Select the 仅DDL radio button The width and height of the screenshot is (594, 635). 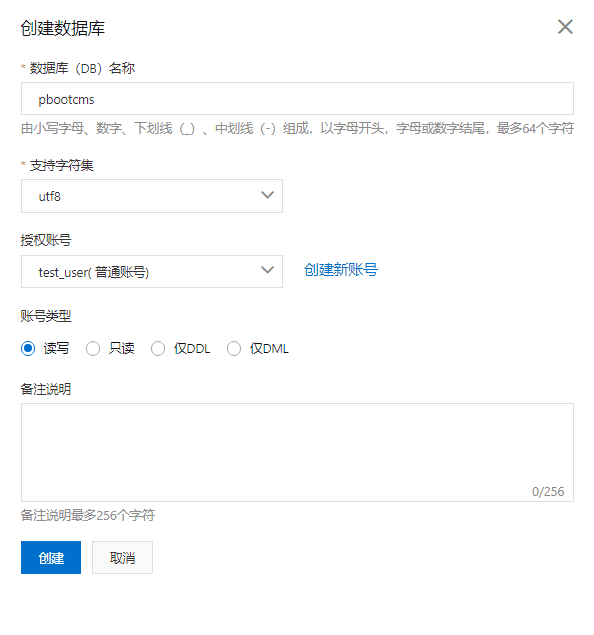click(158, 348)
